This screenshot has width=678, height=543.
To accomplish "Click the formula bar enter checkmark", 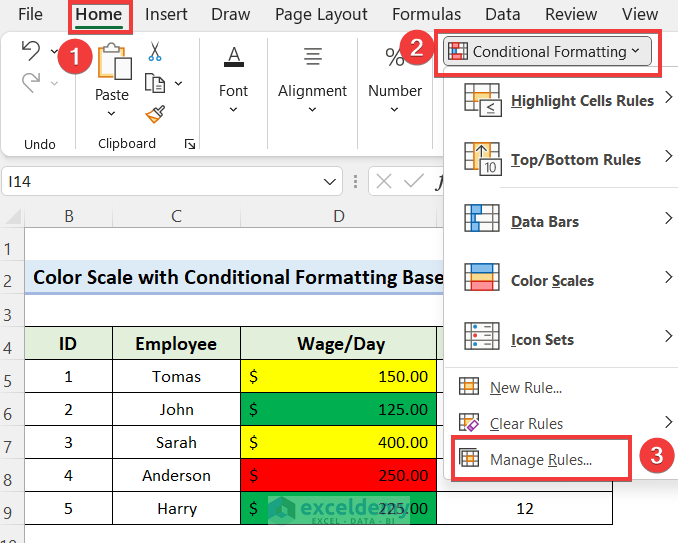I will 413,182.
